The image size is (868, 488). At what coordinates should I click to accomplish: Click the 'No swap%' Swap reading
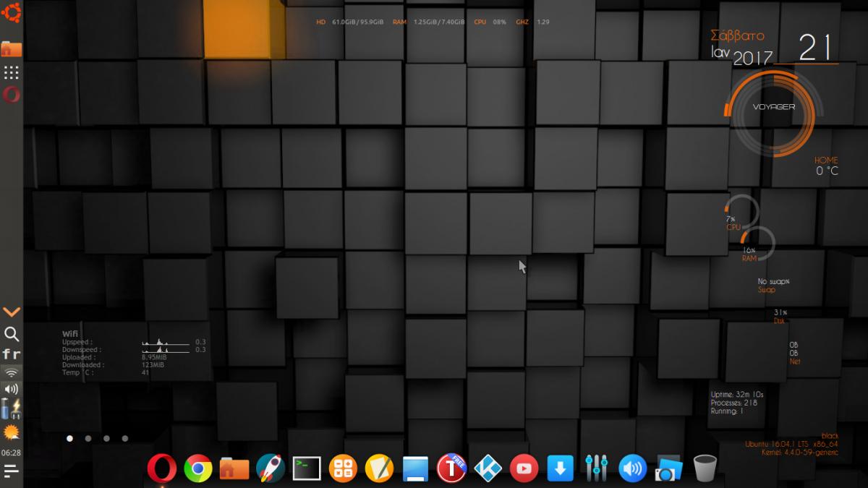coord(773,286)
